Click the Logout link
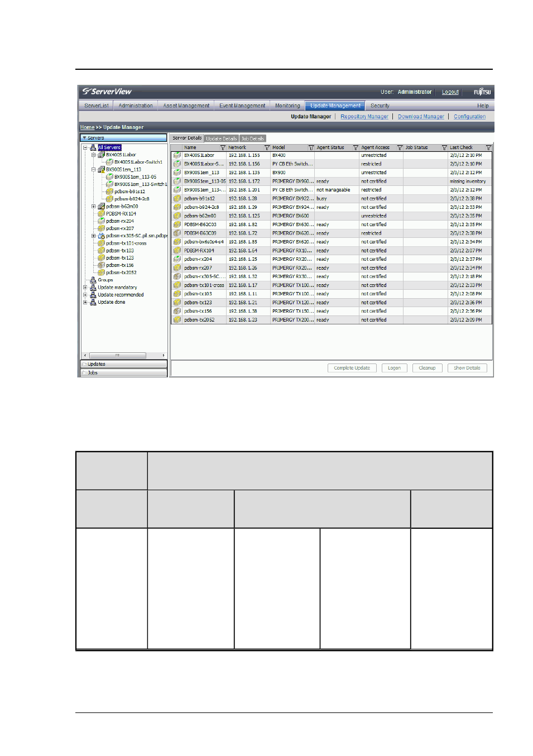 coord(450,92)
